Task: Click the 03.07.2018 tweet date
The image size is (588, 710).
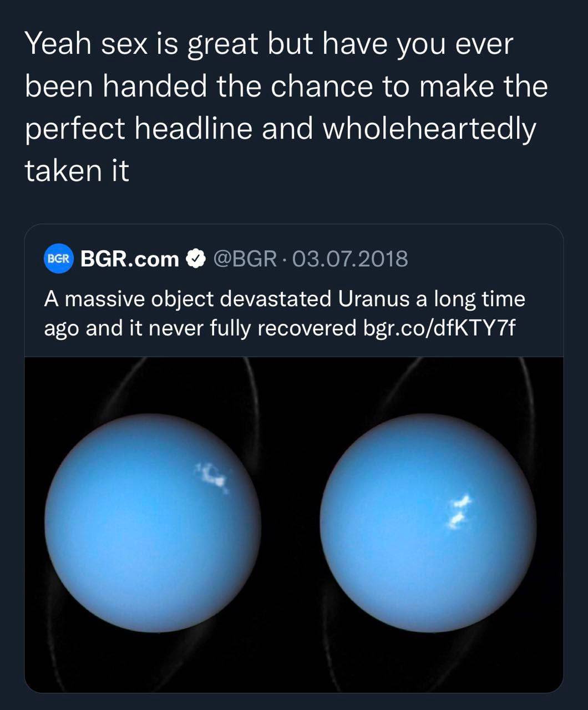Action: click(349, 259)
